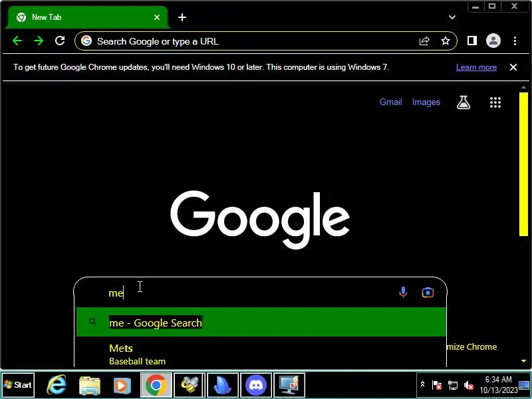Image resolution: width=532 pixels, height=399 pixels.
Task: Choose 'me - Google Search' suggestion
Action: [261, 322]
